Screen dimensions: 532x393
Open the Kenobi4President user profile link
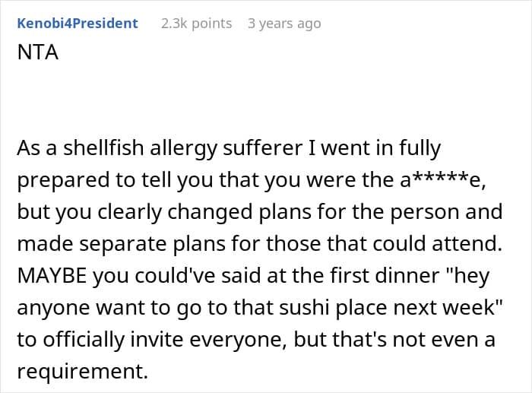pyautogui.click(x=77, y=24)
